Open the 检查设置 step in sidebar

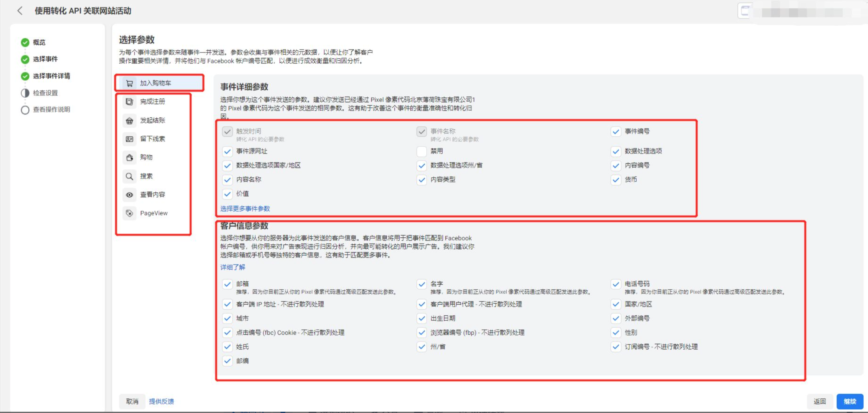[x=45, y=93]
